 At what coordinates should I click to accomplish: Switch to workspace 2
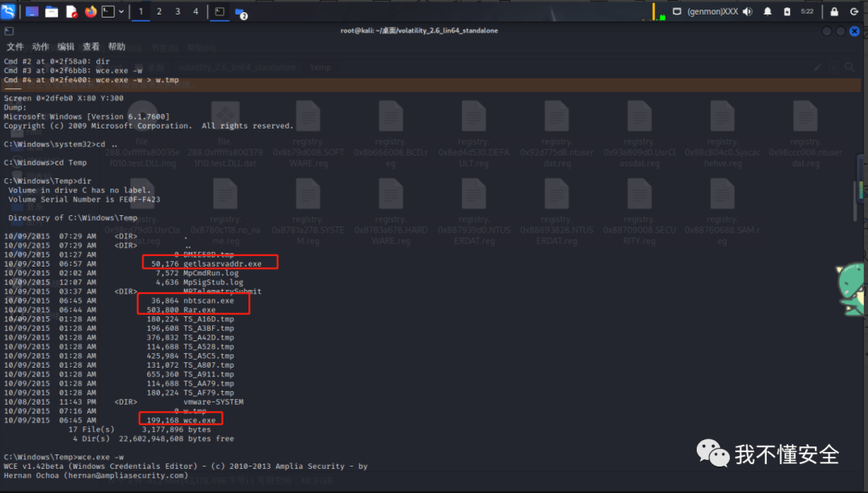click(x=159, y=11)
